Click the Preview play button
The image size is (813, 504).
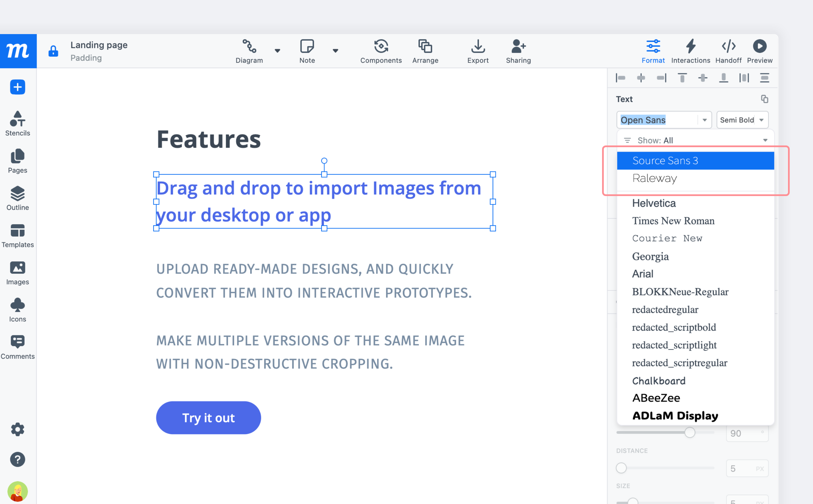760,51
